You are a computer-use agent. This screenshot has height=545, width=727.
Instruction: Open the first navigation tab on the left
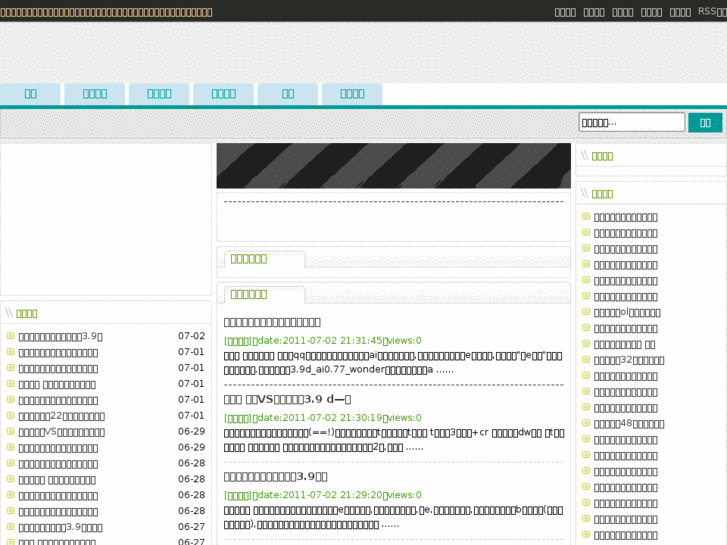pos(30,94)
